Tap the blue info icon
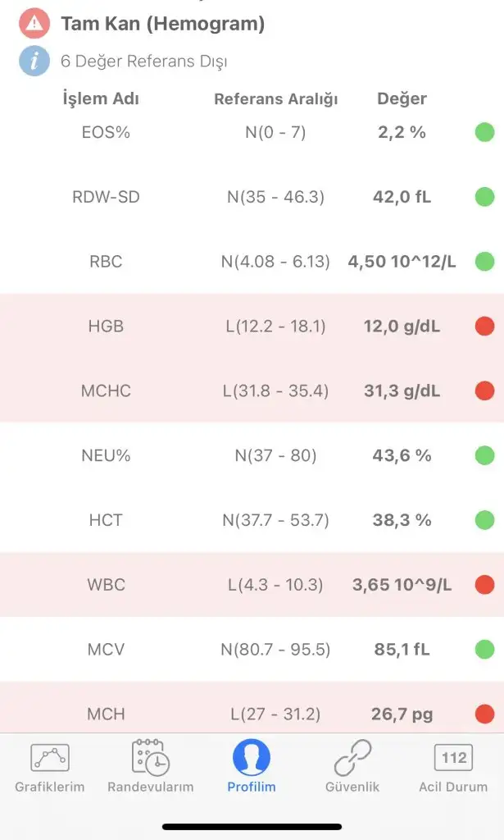This screenshot has height=840, width=504. point(34,61)
